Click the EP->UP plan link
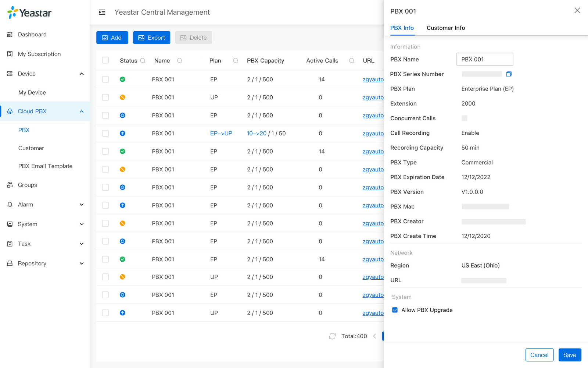The image size is (588, 368). (x=221, y=133)
